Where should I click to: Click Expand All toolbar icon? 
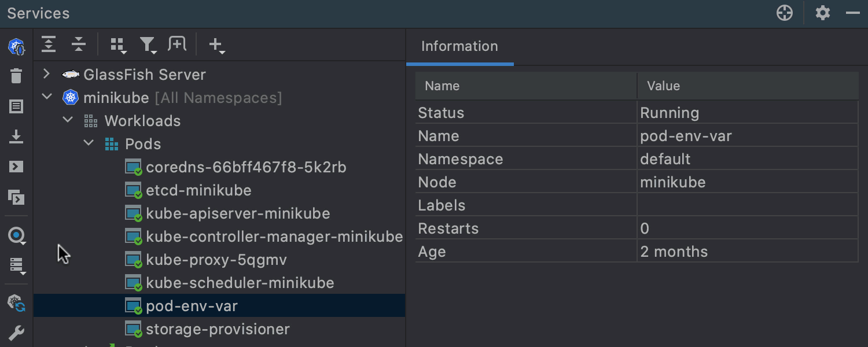tap(49, 44)
